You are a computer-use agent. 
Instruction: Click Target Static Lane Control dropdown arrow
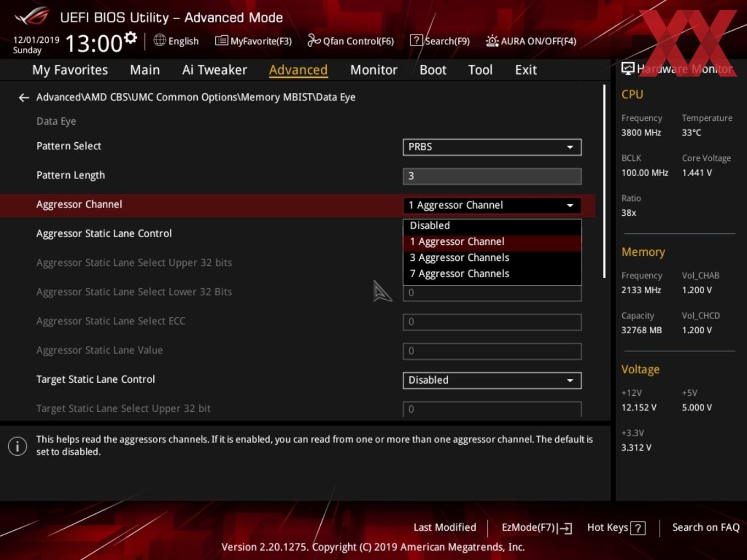point(570,380)
